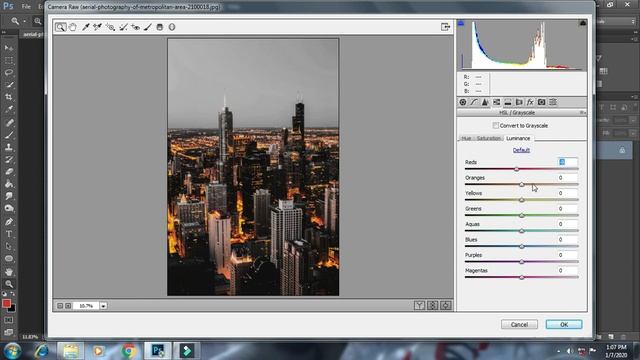Open the Detail panel icon
Screen dimensions: 640x360
(485, 102)
